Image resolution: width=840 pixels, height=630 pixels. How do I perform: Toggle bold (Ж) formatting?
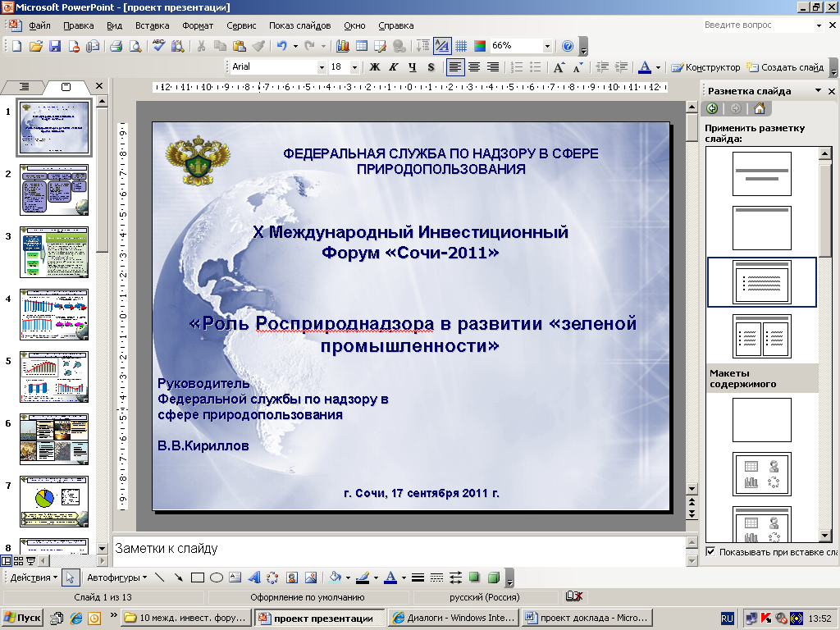[x=375, y=67]
